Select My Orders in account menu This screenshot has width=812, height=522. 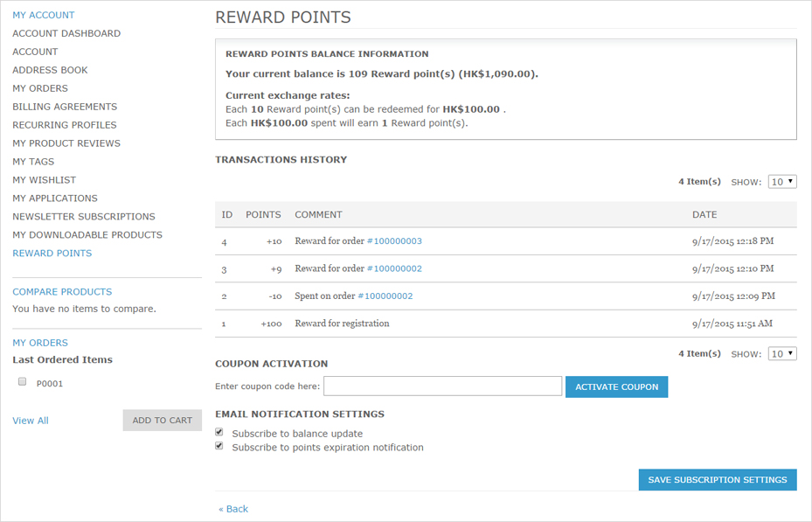pyautogui.click(x=40, y=88)
